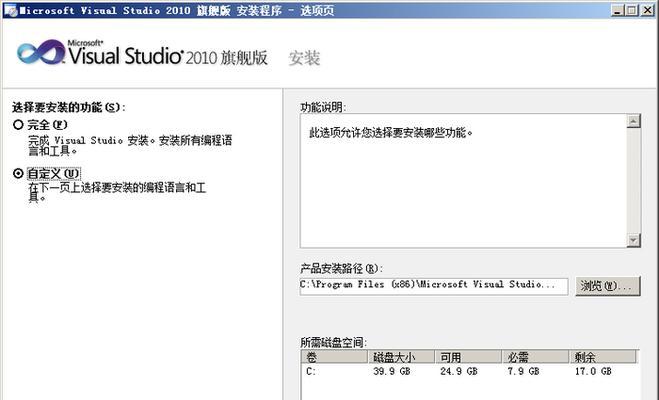Minimize the installer window
Screen dimensions: 659x400
tap(617, 10)
